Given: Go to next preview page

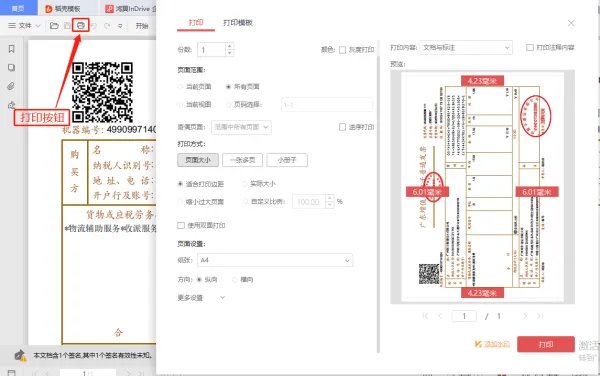Looking at the screenshot, I should (525, 316).
